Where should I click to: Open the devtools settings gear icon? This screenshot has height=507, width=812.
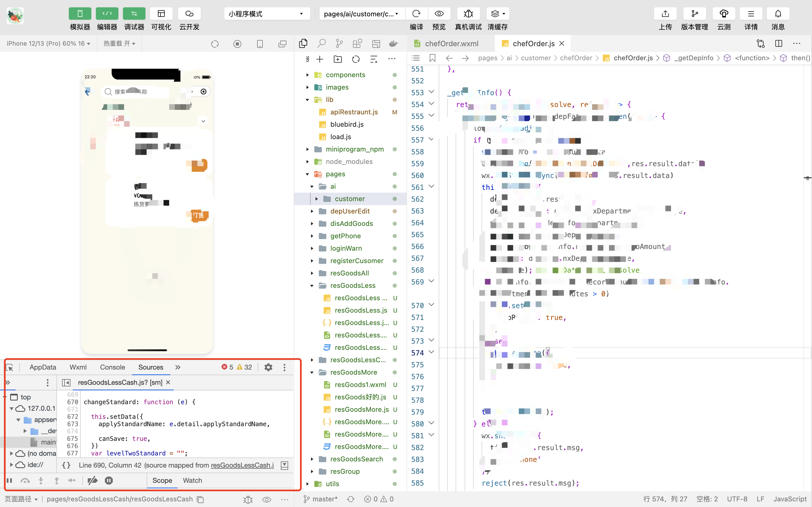[x=268, y=367]
